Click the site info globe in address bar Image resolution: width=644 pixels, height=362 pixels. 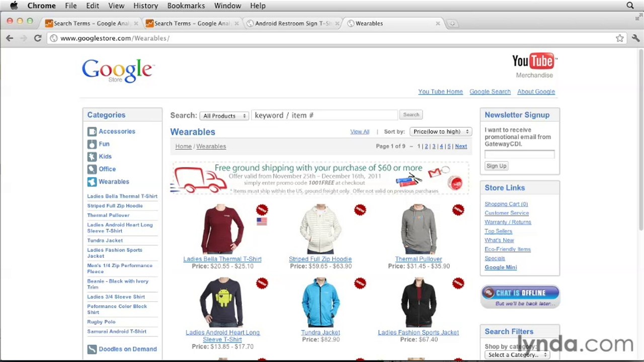(x=54, y=38)
